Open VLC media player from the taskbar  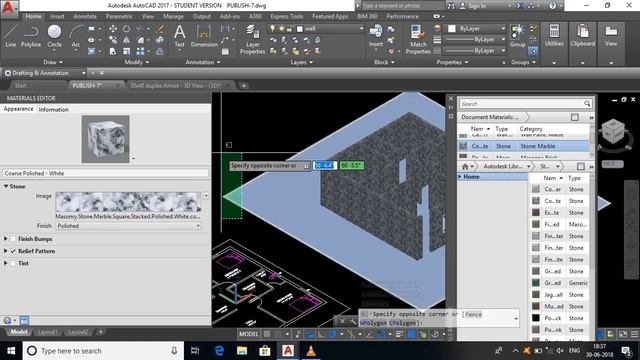311,351
